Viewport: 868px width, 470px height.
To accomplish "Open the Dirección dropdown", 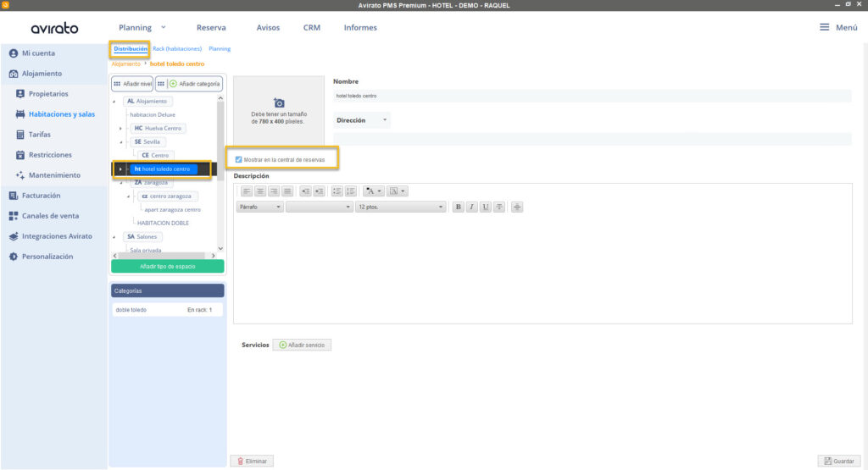I will pyautogui.click(x=361, y=120).
